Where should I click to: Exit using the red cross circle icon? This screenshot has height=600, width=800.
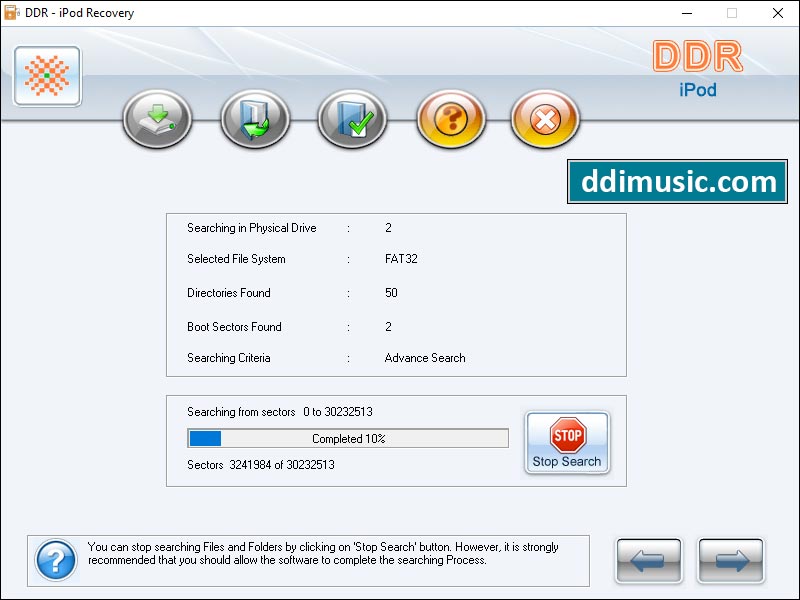(544, 119)
